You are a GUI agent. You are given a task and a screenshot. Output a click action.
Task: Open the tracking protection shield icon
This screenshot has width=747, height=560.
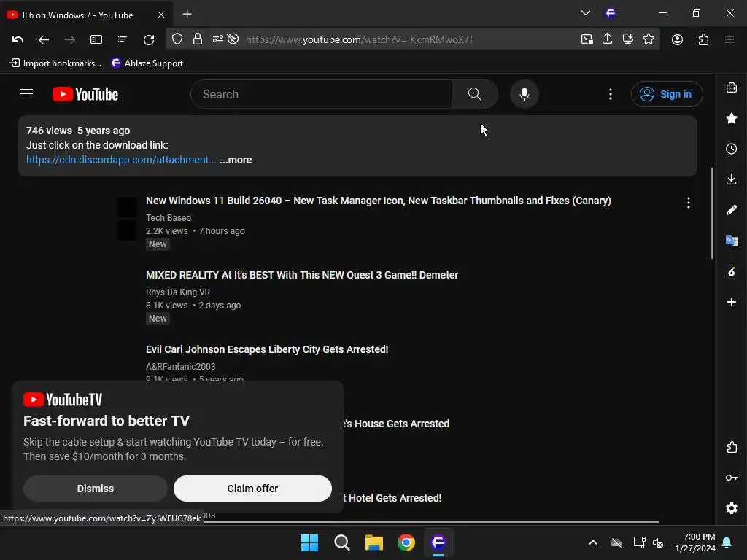point(177,39)
